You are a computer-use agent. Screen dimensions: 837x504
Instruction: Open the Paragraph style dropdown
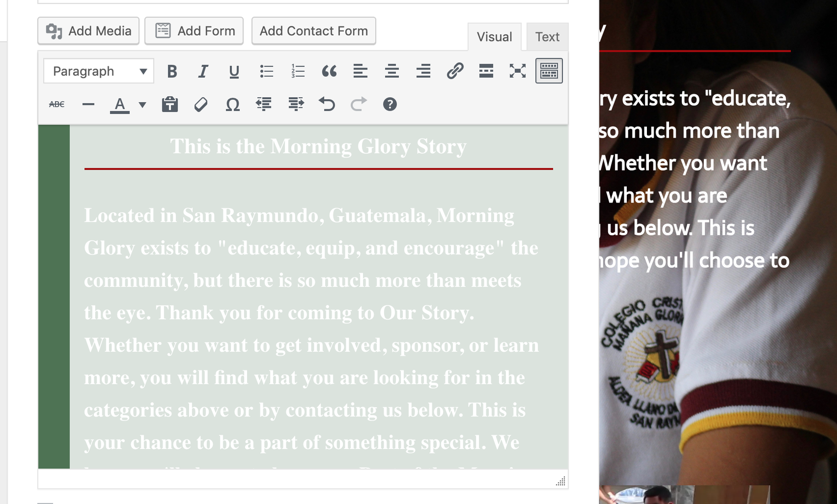coord(98,71)
